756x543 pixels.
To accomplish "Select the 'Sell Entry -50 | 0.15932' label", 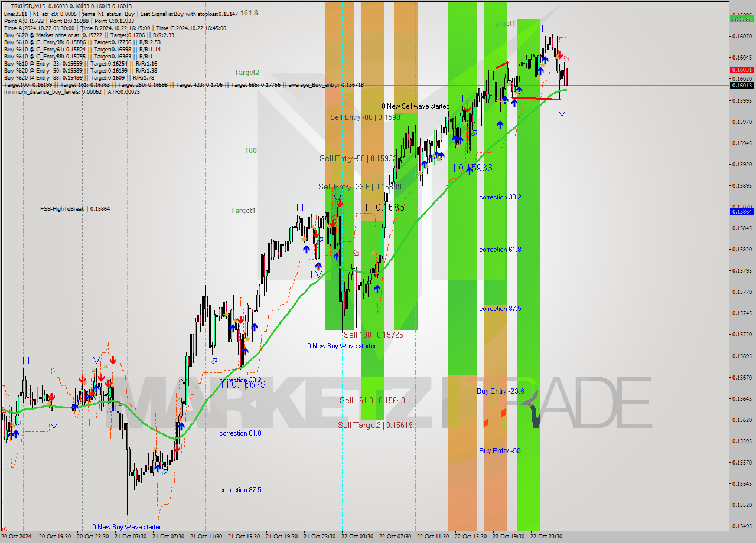I will pyautogui.click(x=358, y=158).
